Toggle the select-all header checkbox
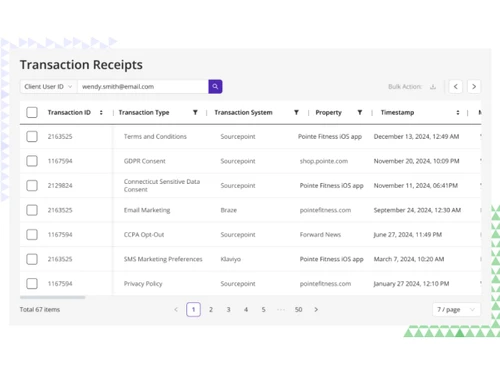The width and height of the screenshot is (500, 375). 32,113
